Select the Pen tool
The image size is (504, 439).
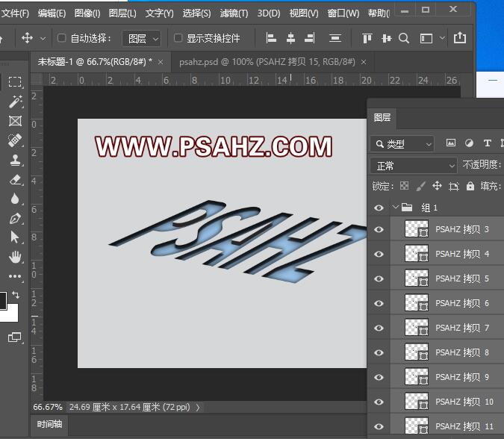15,218
